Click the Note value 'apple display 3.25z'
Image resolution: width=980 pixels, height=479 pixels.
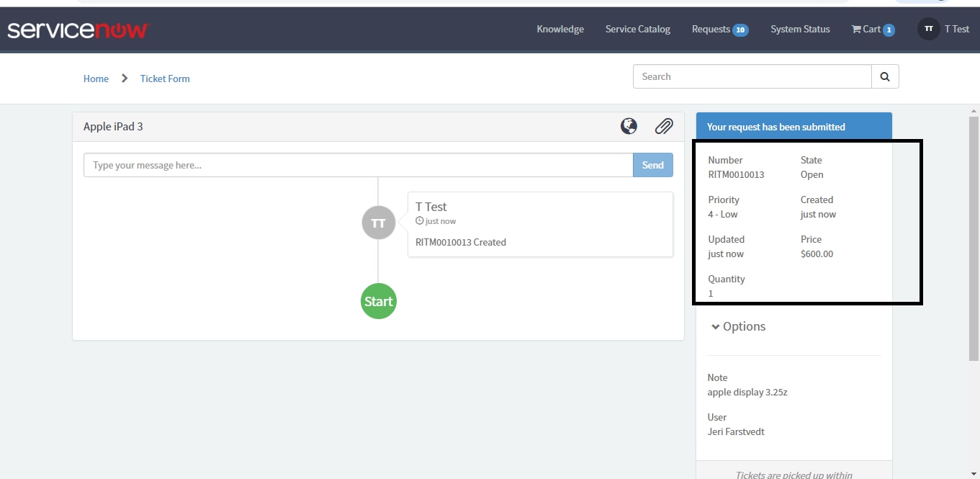click(747, 392)
